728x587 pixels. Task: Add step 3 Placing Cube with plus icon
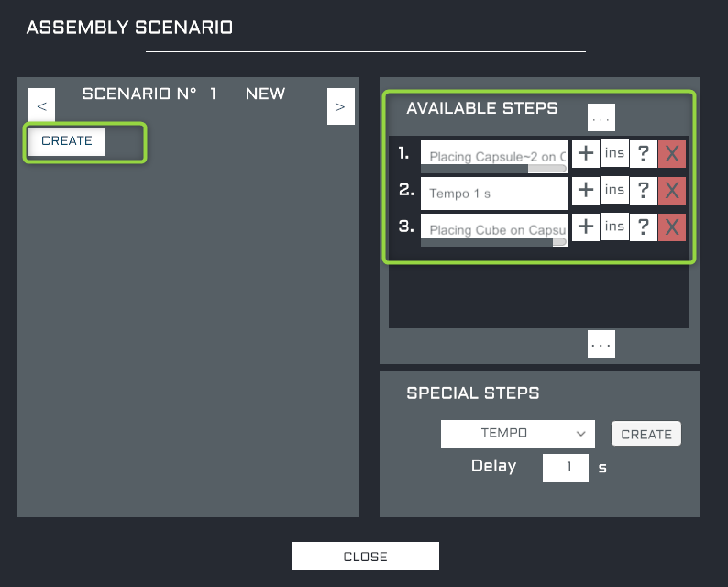click(586, 227)
